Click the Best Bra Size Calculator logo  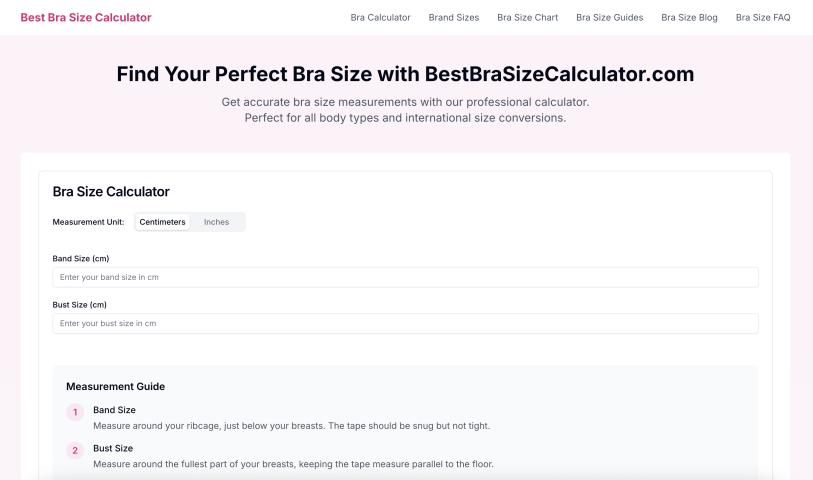point(86,17)
